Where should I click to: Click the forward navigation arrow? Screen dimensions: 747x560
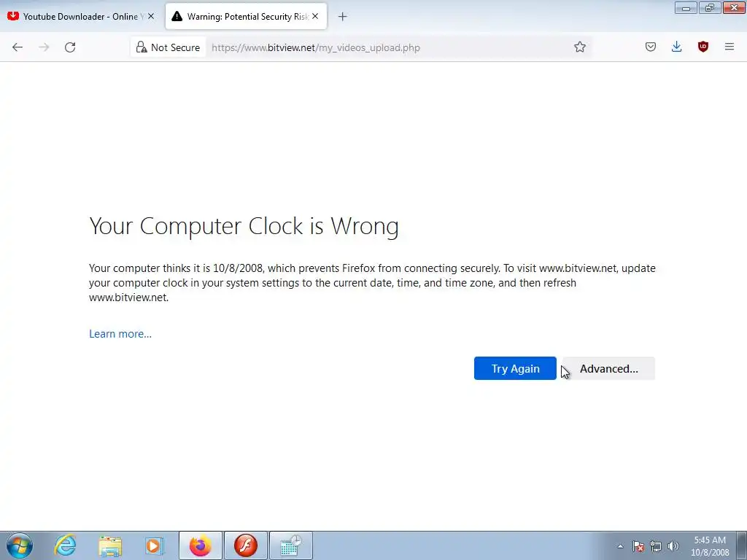[44, 47]
